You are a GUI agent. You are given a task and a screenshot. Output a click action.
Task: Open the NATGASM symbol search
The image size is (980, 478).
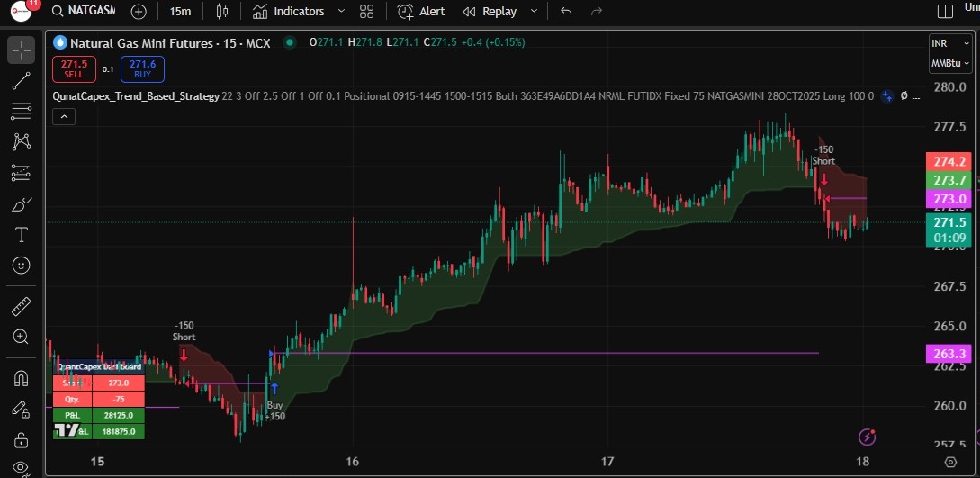point(83,11)
